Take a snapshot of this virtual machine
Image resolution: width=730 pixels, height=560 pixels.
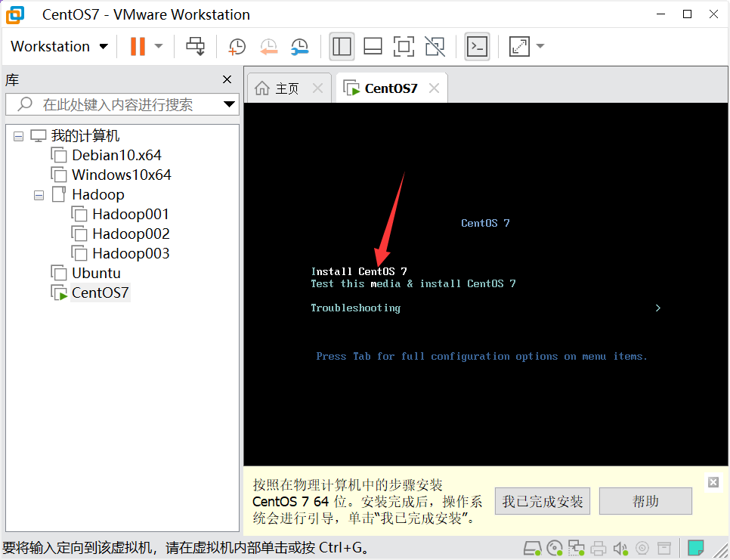[237, 47]
